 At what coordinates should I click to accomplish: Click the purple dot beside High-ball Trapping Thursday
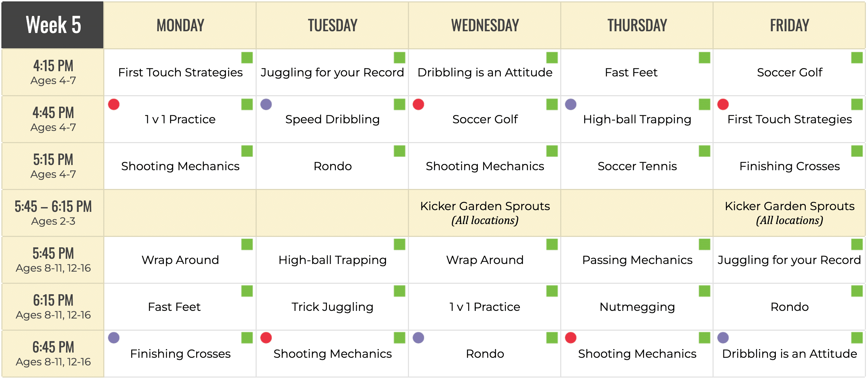(571, 104)
